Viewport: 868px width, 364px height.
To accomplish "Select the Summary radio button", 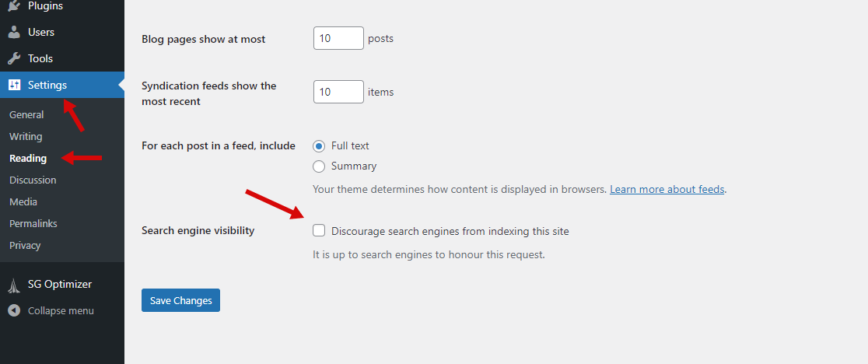I will [319, 166].
